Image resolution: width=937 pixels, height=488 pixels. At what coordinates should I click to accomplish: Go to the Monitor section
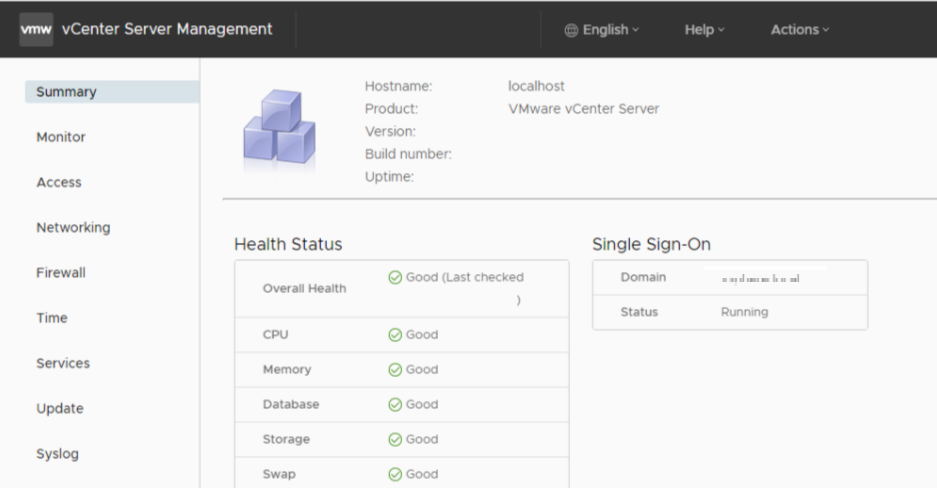tap(61, 137)
